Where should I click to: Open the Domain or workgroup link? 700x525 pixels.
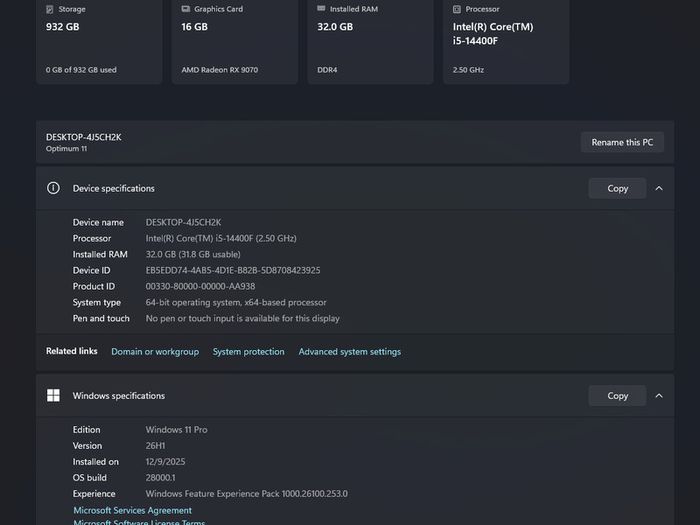click(155, 352)
